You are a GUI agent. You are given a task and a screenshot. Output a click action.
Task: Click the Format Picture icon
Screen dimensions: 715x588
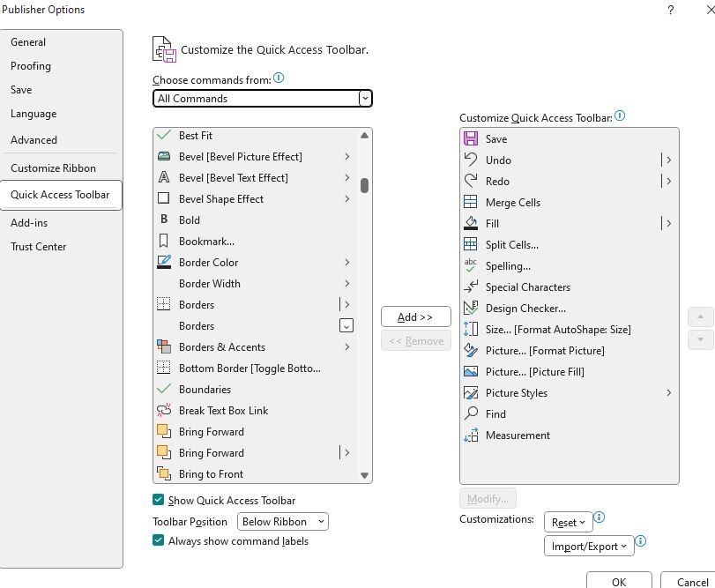click(471, 351)
